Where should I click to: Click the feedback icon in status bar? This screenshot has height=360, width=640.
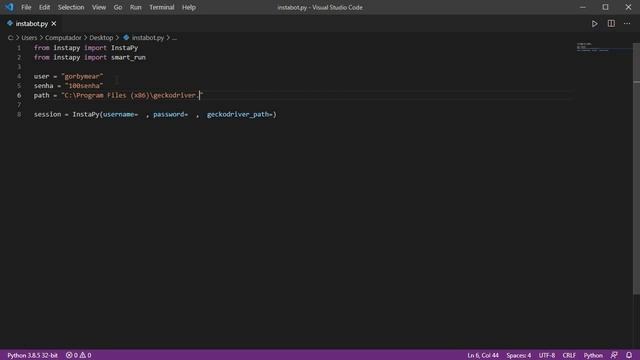614,355
